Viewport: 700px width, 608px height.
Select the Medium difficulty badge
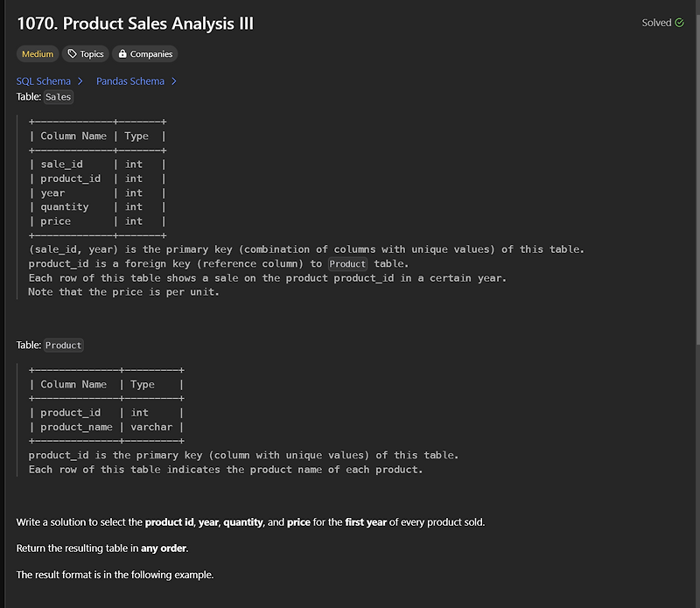tap(38, 54)
